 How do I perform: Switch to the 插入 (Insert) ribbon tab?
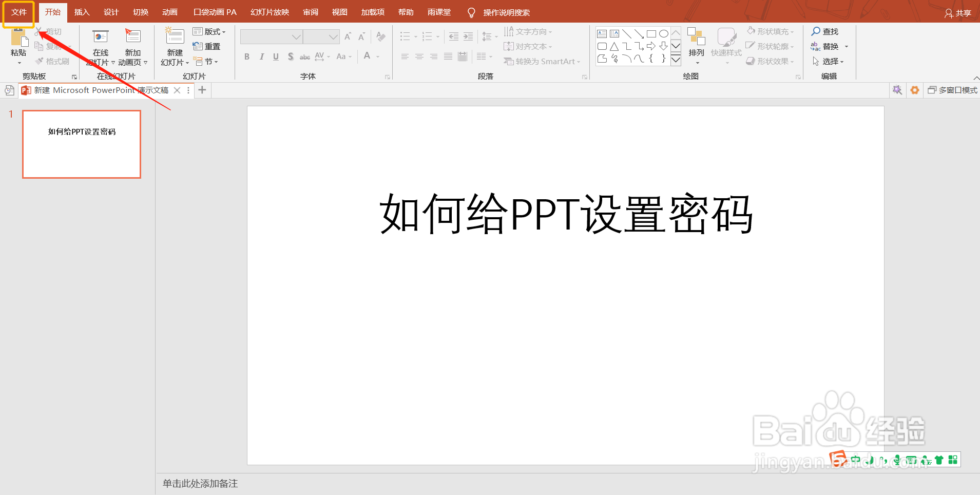82,12
